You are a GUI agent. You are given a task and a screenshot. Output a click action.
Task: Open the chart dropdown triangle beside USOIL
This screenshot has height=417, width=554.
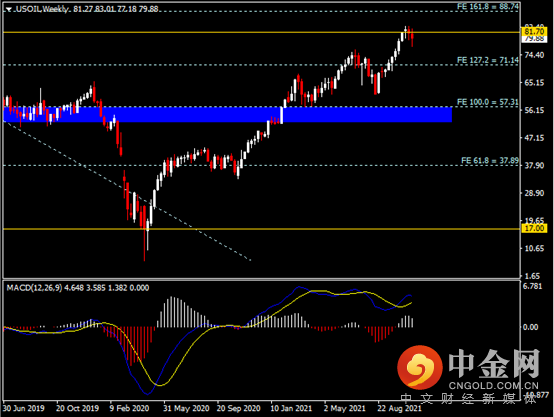pyautogui.click(x=8, y=10)
